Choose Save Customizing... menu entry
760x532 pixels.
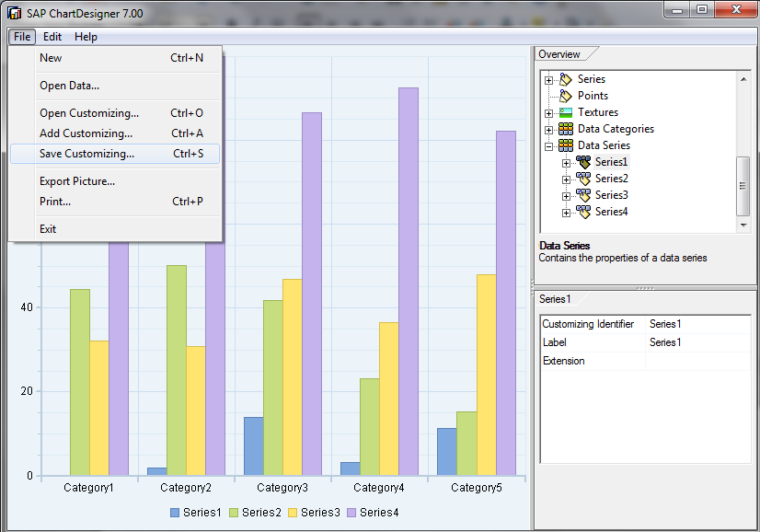[115, 154]
